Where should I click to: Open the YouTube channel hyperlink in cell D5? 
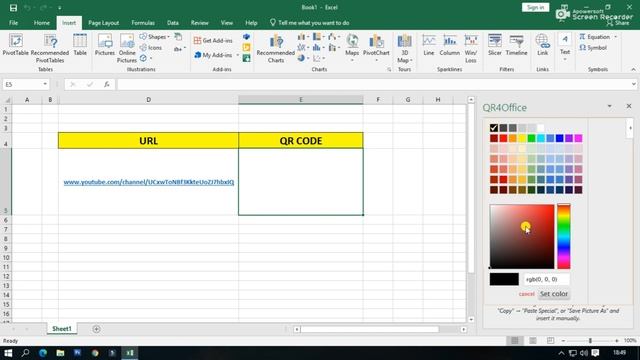pyautogui.click(x=149, y=182)
